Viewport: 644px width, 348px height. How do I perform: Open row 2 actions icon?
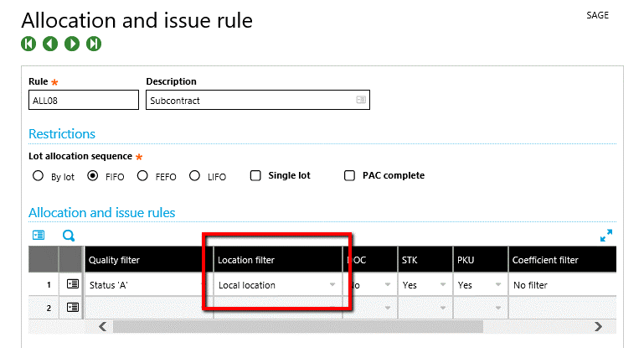point(72,308)
